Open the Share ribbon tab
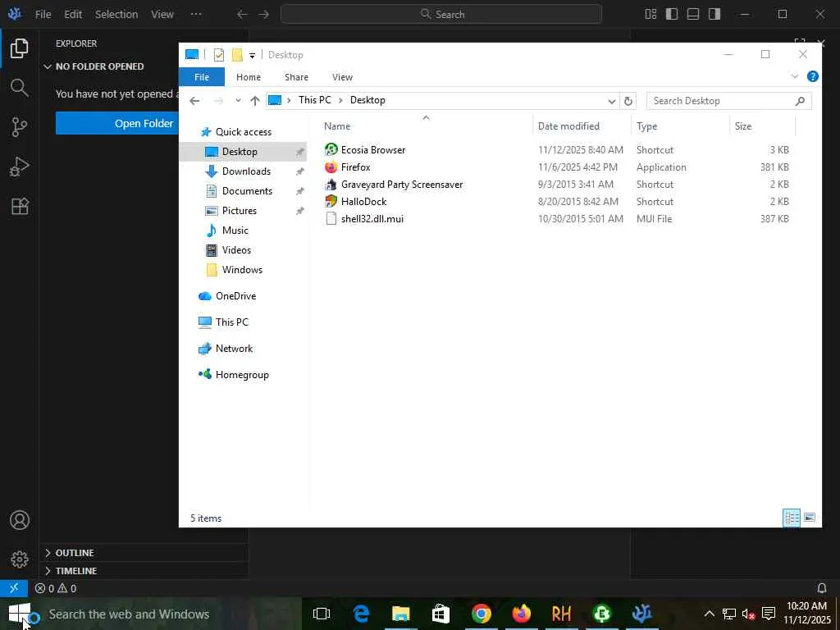Viewport: 840px width, 630px height. pyautogui.click(x=296, y=77)
